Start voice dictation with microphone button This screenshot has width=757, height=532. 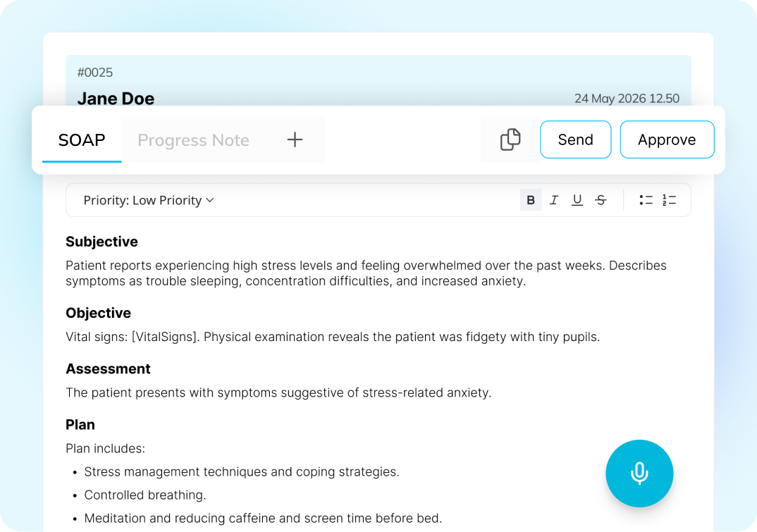point(639,474)
